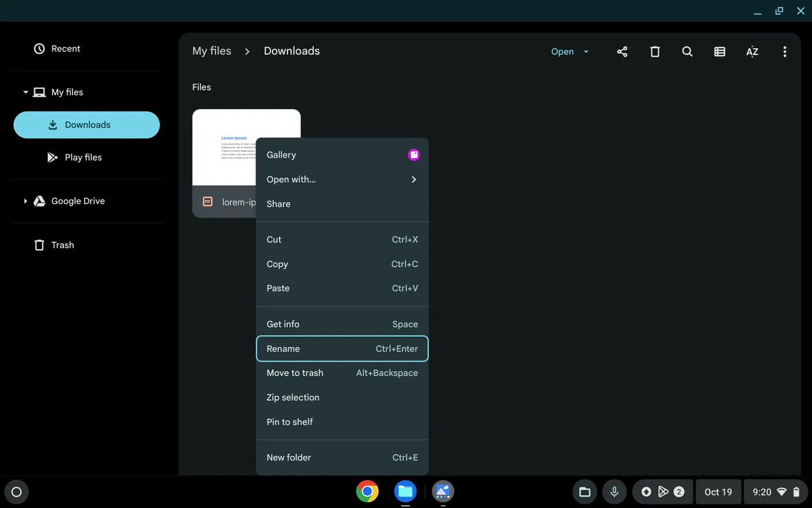Image resolution: width=812 pixels, height=508 pixels.
Task: Click the Recent clock icon
Action: [x=39, y=49]
